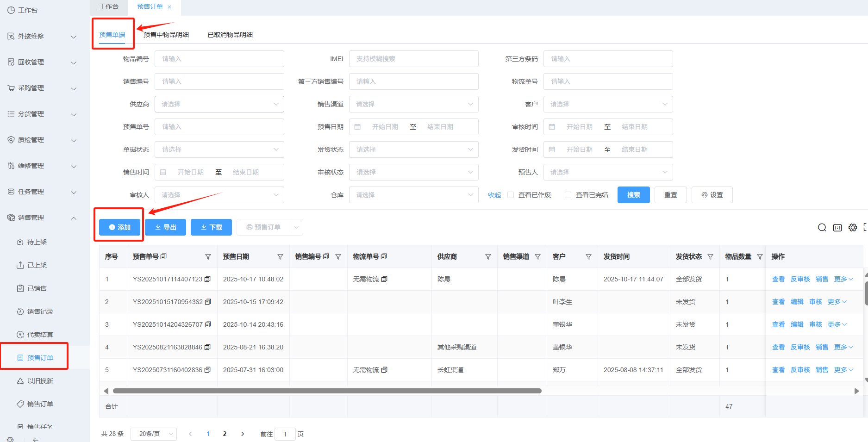Click the 物品编号 input field
The height and width of the screenshot is (442, 868).
[219, 59]
